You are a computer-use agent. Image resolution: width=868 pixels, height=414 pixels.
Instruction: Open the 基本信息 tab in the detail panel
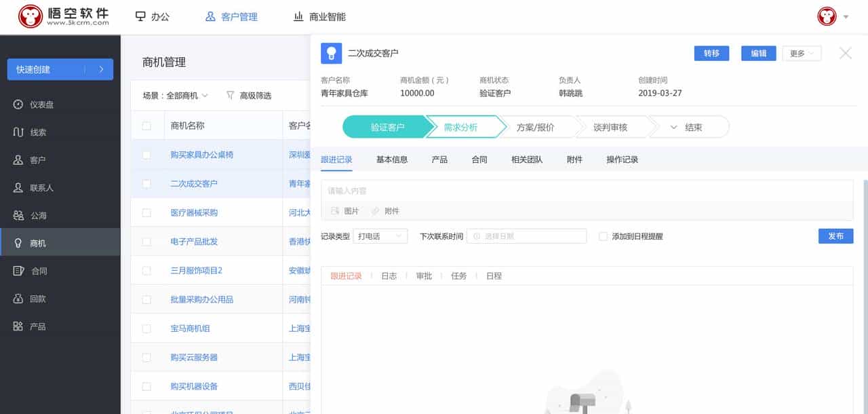[x=392, y=159]
